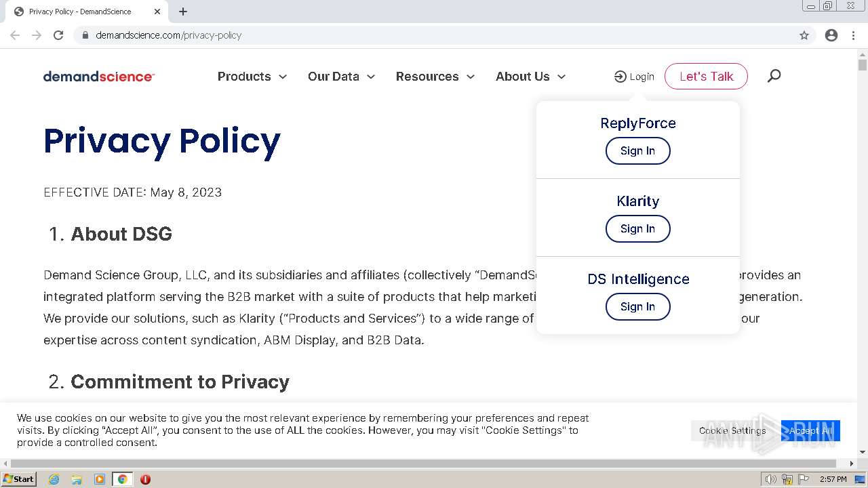Click the Login link
Image resolution: width=868 pixels, height=488 pixels.
tap(634, 77)
